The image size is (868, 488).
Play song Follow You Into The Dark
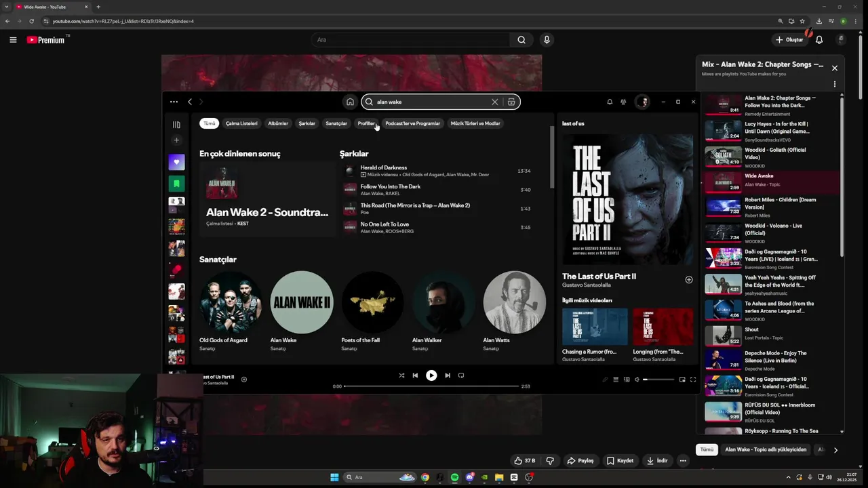pos(391,186)
